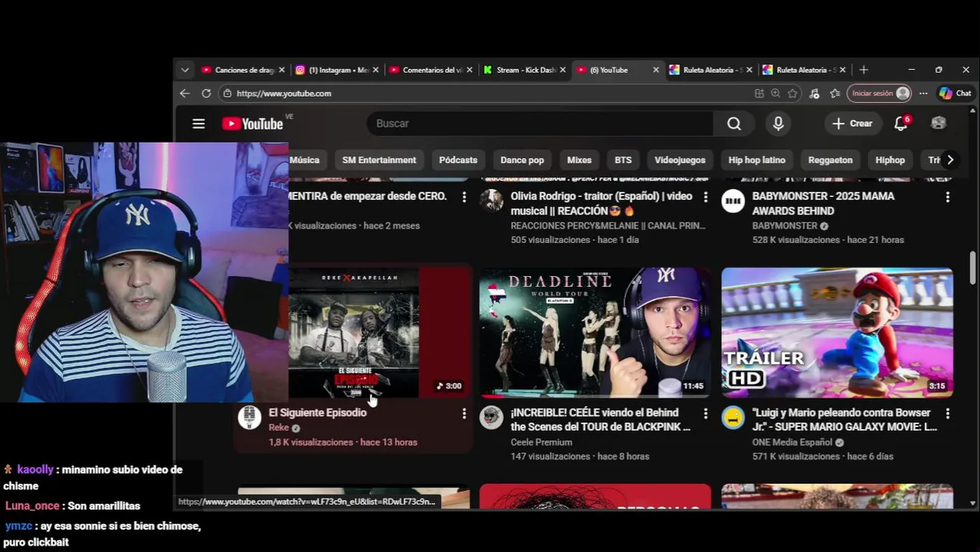Open the El Siguiente Episodio title link
The image size is (980, 552).
pos(317,412)
